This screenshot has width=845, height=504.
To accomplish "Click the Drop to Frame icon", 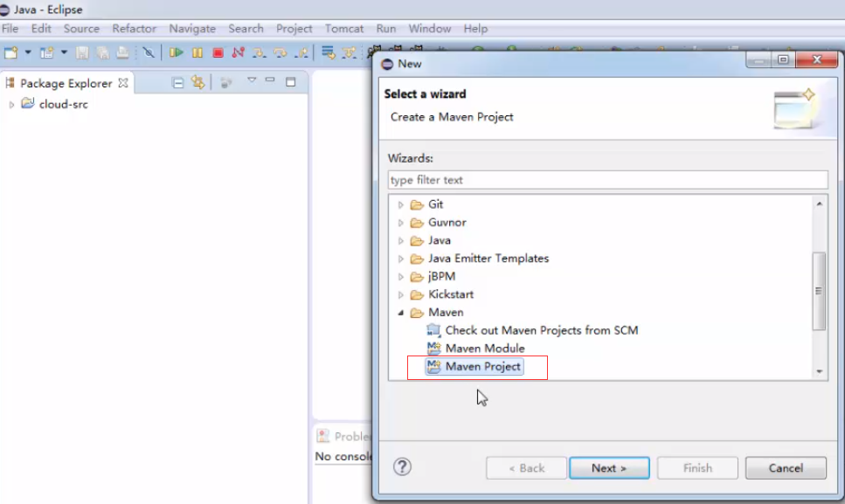I will point(328,52).
